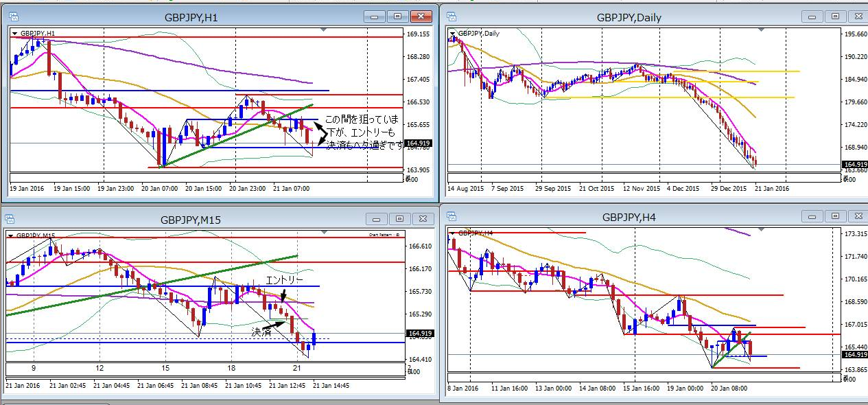The image size is (868, 405).
Task: Click the GBPJPY,H4 window chart icon
Action: (x=453, y=218)
